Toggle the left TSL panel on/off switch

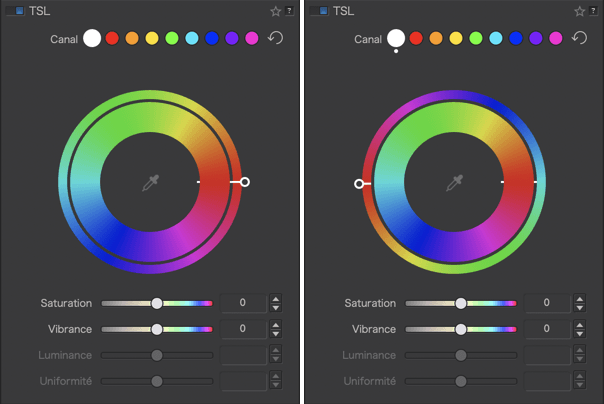pos(14,11)
